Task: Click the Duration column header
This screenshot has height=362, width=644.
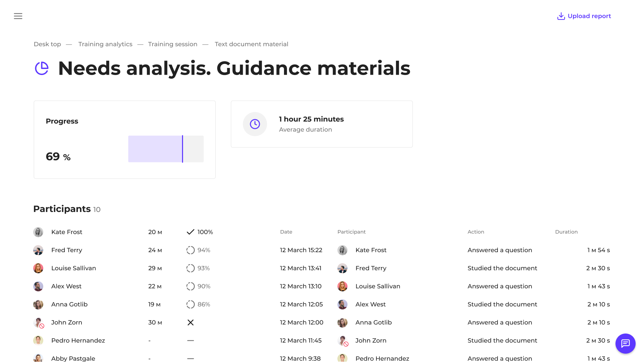Action: [x=566, y=232]
